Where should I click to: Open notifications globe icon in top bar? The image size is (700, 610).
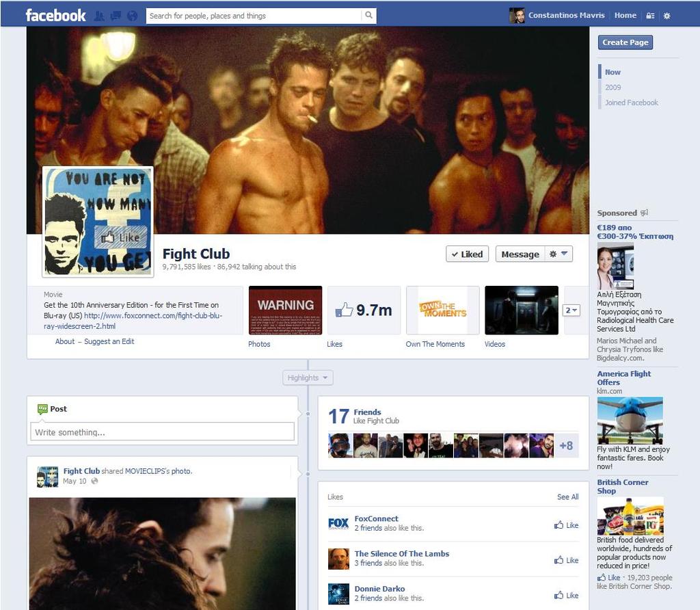pyautogui.click(x=132, y=16)
